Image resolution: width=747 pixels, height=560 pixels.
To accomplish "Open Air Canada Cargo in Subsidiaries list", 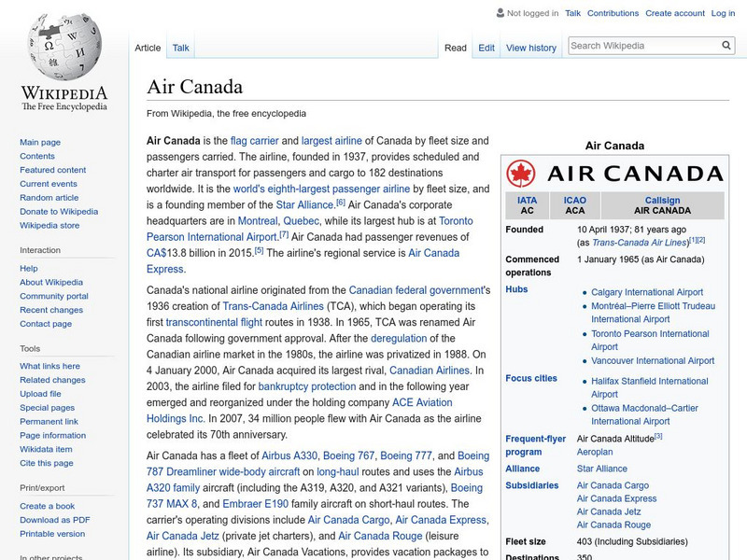I will (613, 485).
